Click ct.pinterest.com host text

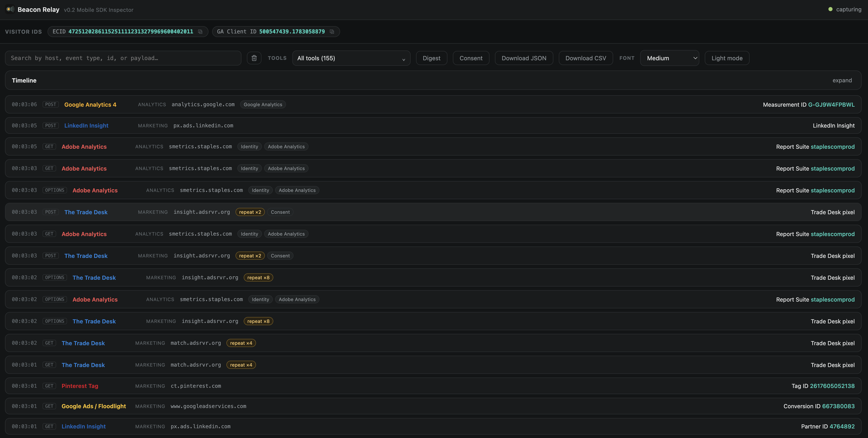tap(196, 386)
